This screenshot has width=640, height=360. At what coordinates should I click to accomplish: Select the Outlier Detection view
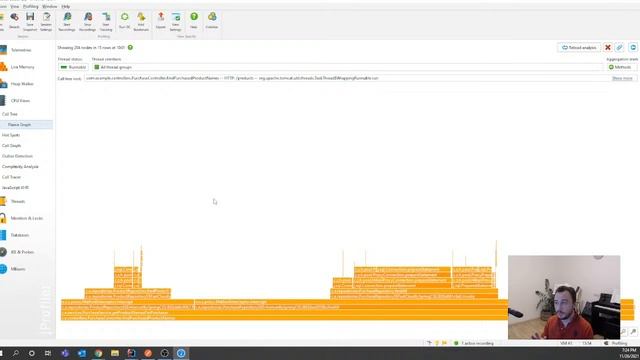click(17, 156)
